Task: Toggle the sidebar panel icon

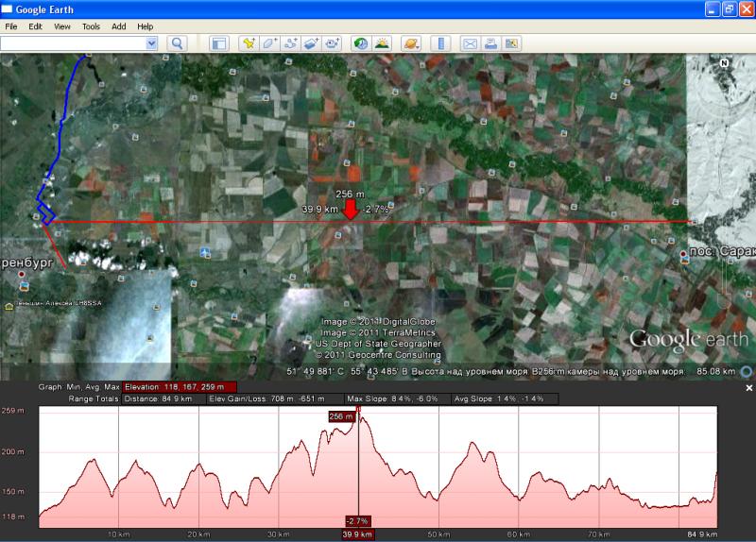Action: coord(219,43)
